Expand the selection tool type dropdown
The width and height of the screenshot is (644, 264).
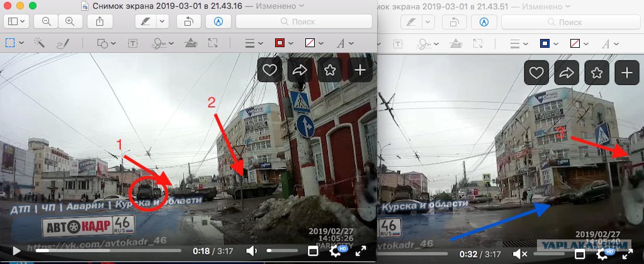pos(21,43)
